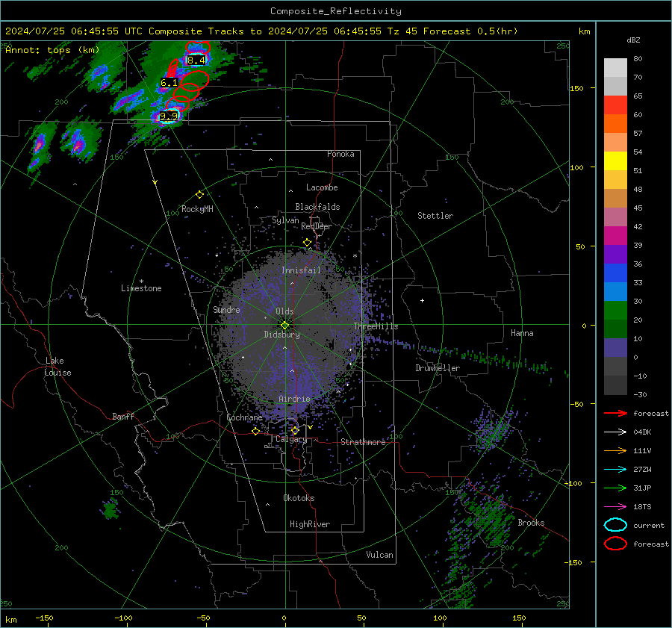Click the red forecast arrow in legend
The width and height of the screenshot is (672, 628).
[x=615, y=414]
